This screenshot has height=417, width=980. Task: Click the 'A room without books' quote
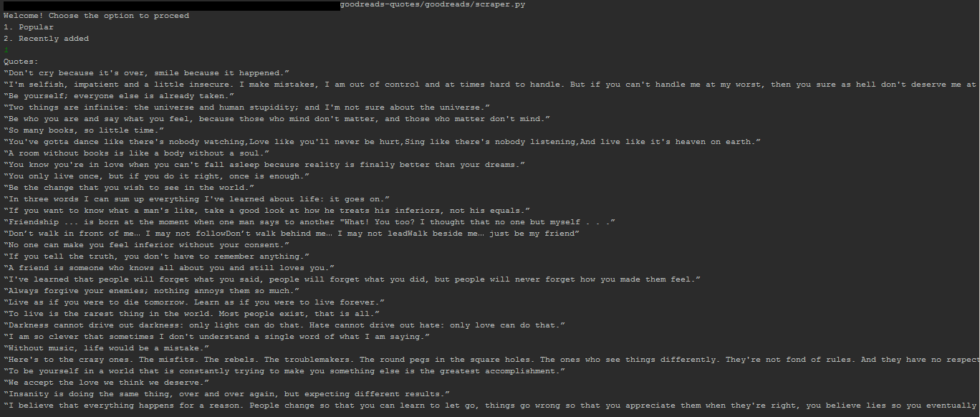[x=137, y=153]
